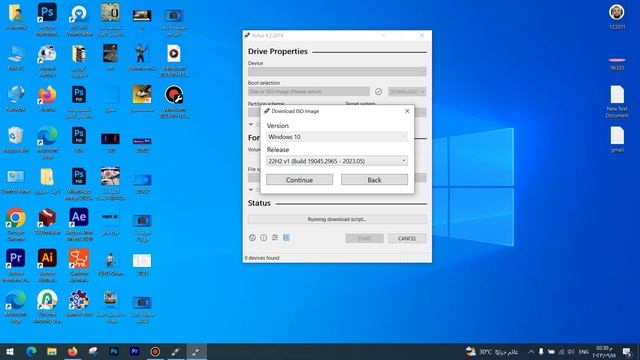Click the checksum checkmark icon beside Boot selection
640x360 pixels.
378,91
